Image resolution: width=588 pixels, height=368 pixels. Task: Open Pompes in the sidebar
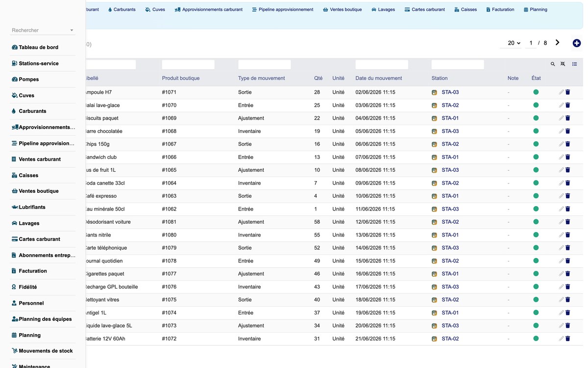click(28, 79)
